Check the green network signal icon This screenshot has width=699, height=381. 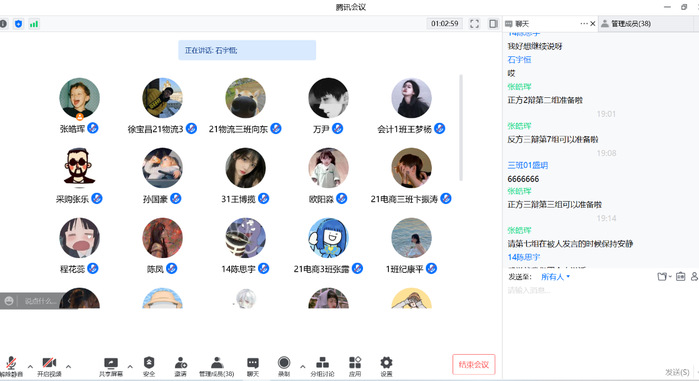pos(34,24)
